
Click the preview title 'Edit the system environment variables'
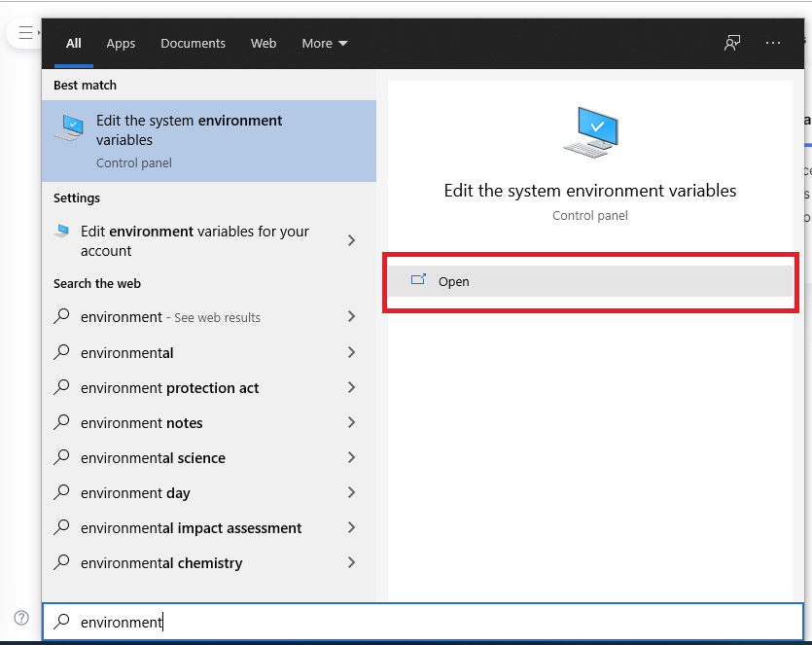tap(590, 191)
